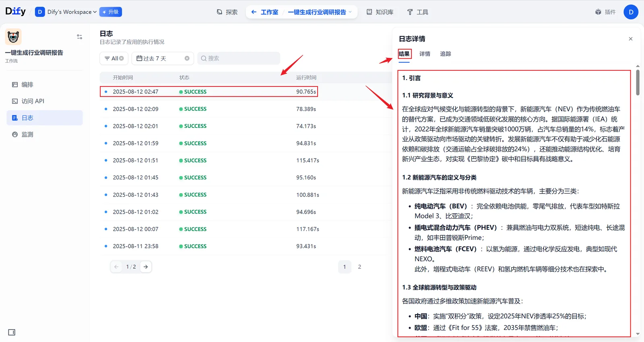
Task: Open the 编排 orchestration page
Action: 45,84
